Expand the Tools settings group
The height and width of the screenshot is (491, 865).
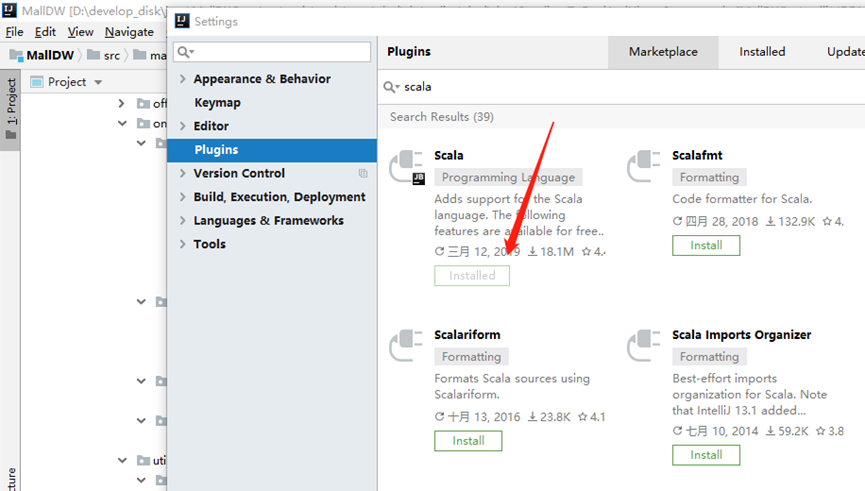tap(183, 244)
